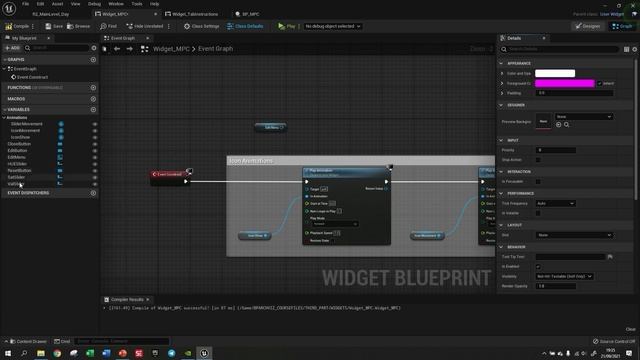Add a new macro with plus icon
Viewport: 640px width, 360px height.
pyautogui.click(x=93, y=99)
